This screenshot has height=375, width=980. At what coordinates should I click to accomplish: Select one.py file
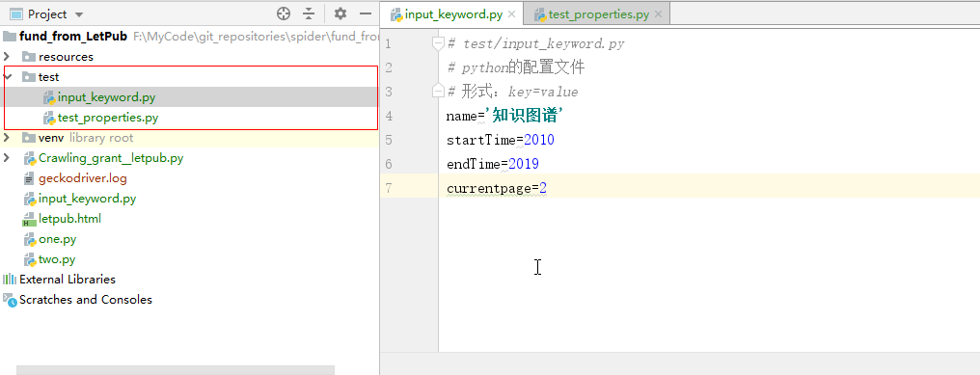pyautogui.click(x=57, y=239)
